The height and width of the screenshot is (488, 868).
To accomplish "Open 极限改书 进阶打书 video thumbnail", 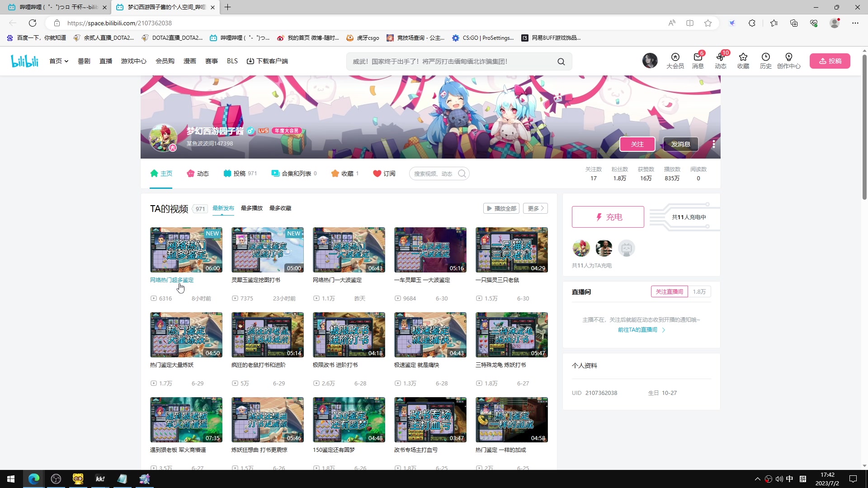I will click(x=349, y=335).
